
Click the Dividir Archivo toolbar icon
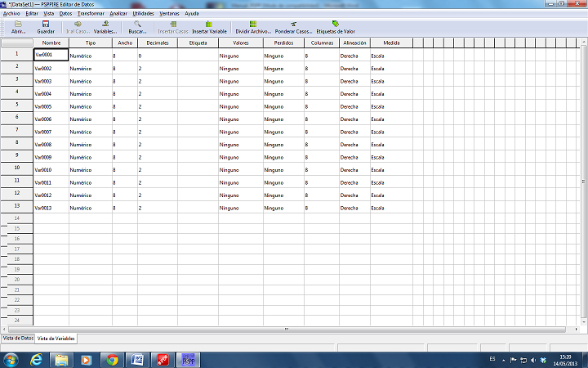(253, 27)
